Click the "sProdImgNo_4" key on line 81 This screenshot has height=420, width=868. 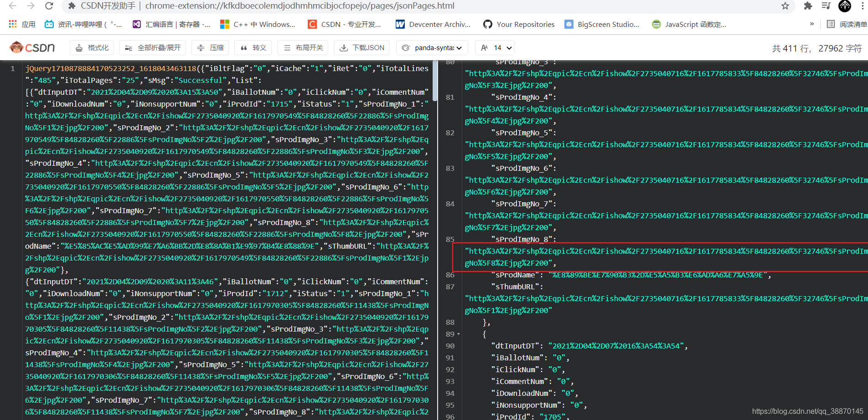pos(522,97)
